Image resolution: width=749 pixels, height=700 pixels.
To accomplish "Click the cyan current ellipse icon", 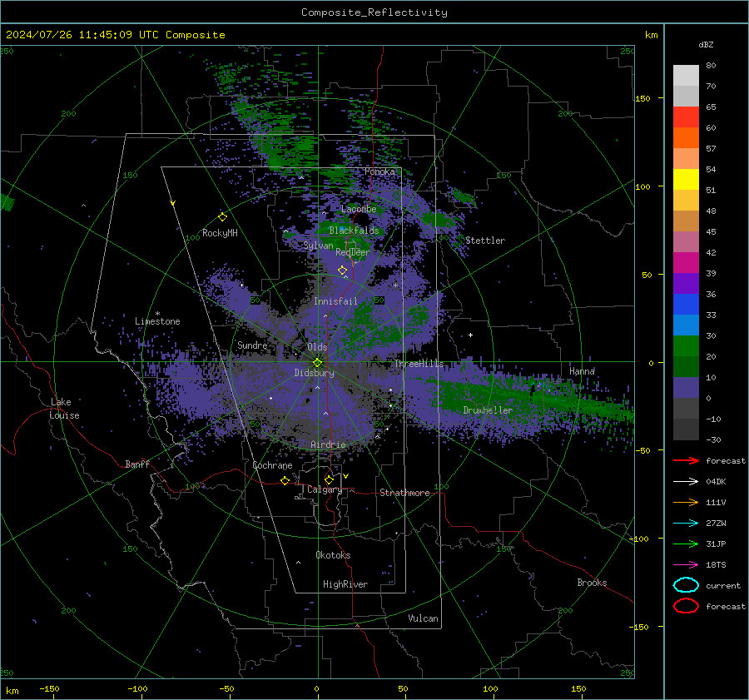I will [686, 585].
